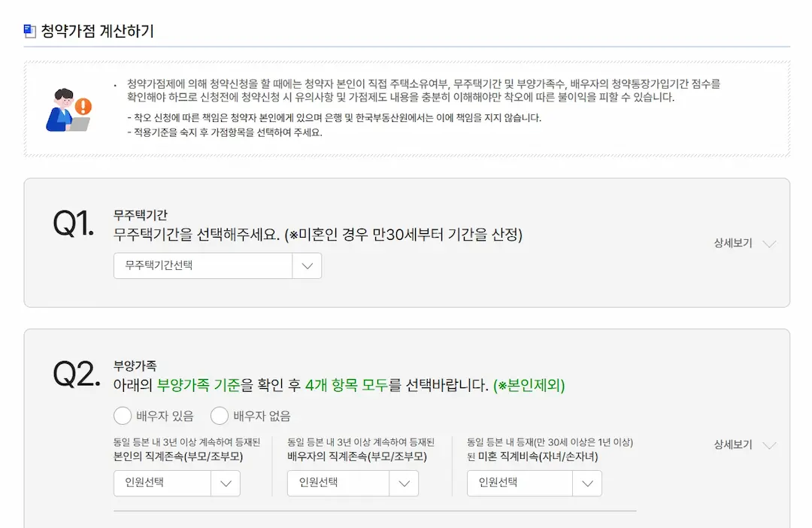The width and height of the screenshot is (812, 528).
Task: Click the 적용기준을 숙지 후 notice line
Action: click(225, 132)
